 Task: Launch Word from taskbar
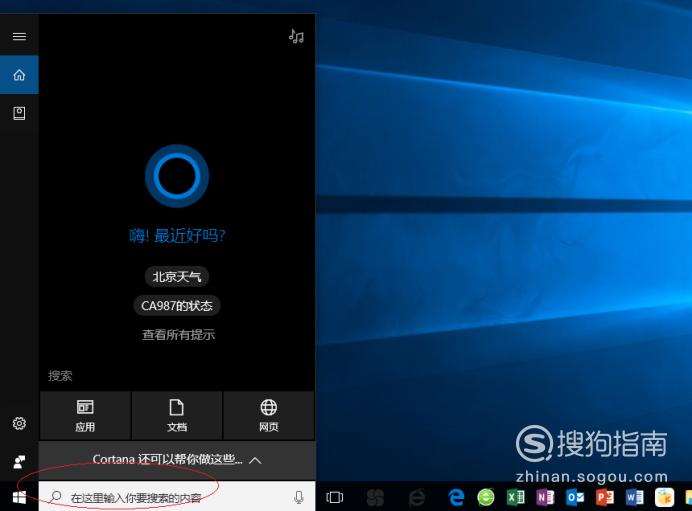[x=635, y=497]
